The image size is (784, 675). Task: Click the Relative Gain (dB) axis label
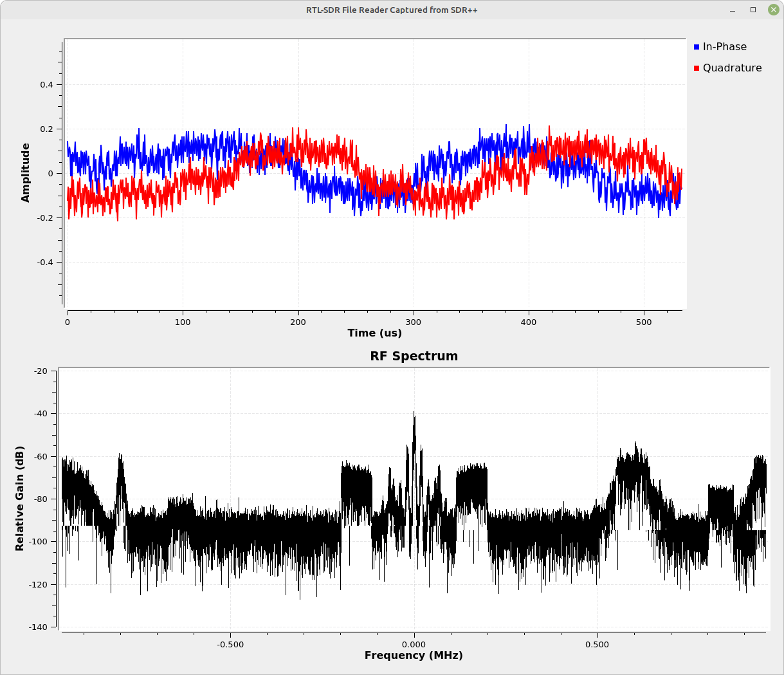pos(20,498)
